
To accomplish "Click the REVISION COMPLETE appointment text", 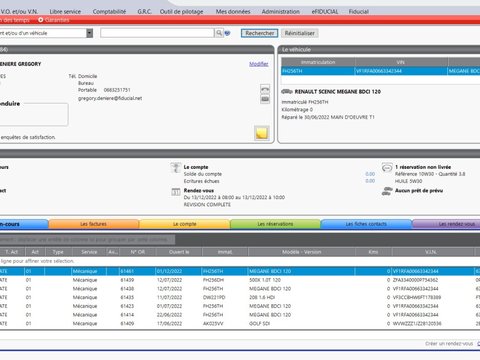I will [x=207, y=205].
